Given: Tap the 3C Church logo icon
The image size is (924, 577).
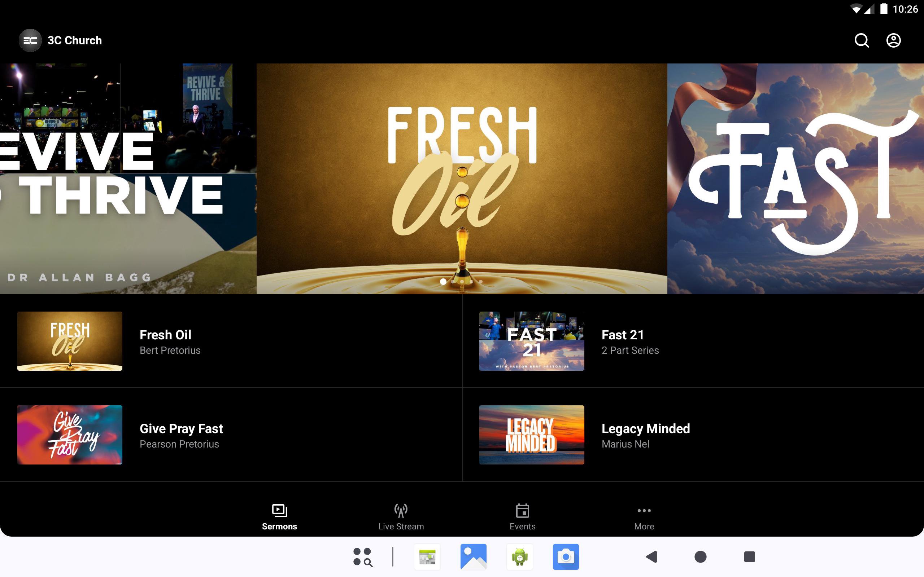Looking at the screenshot, I should coord(30,40).
